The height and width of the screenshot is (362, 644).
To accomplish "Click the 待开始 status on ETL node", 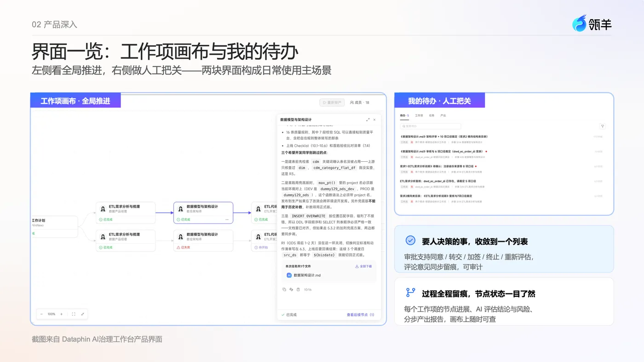I will (x=261, y=247).
